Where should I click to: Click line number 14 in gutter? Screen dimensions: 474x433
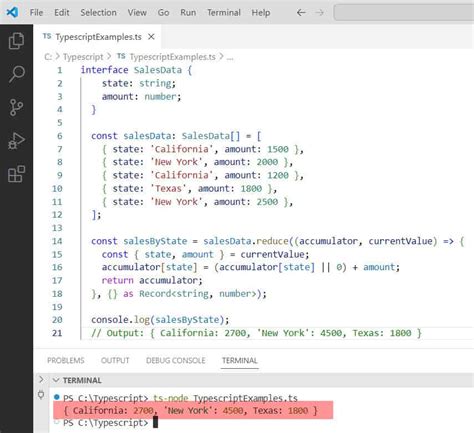(x=57, y=241)
